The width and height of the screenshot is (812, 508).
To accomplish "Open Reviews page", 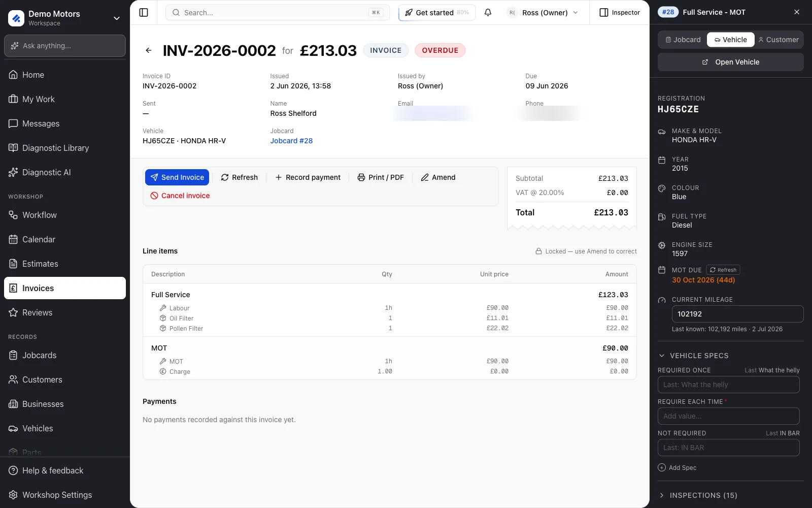I will 65,312.
